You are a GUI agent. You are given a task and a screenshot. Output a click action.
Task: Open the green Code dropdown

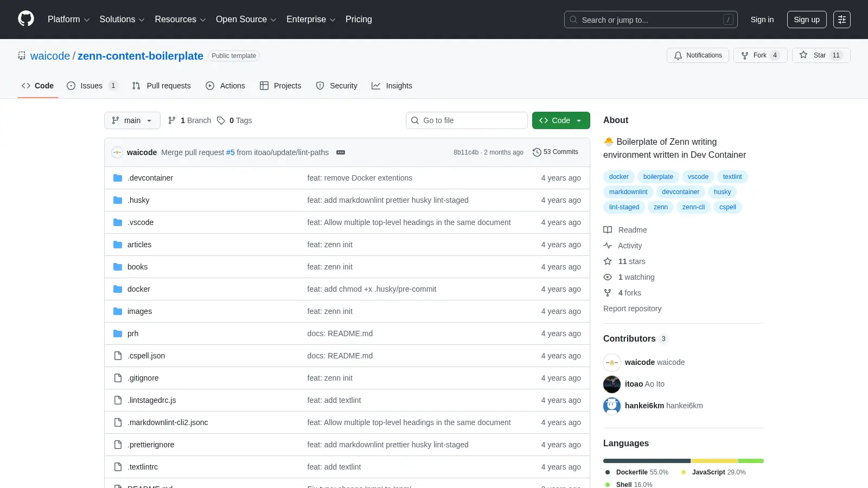point(561,120)
